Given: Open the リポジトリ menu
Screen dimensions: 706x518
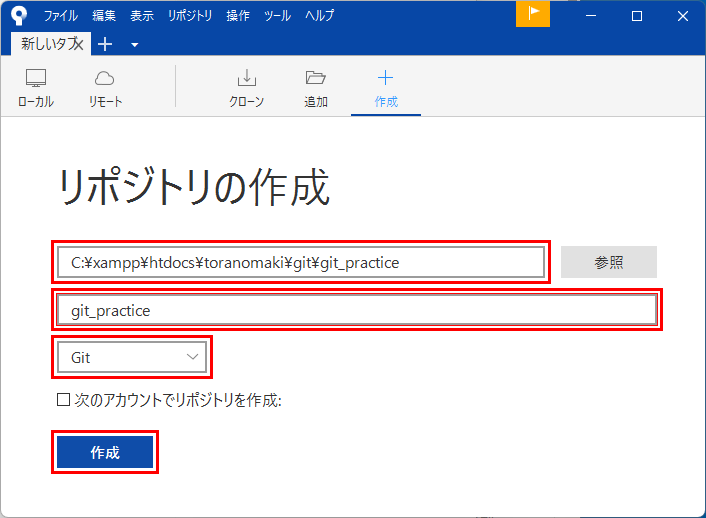Looking at the screenshot, I should point(189,15).
